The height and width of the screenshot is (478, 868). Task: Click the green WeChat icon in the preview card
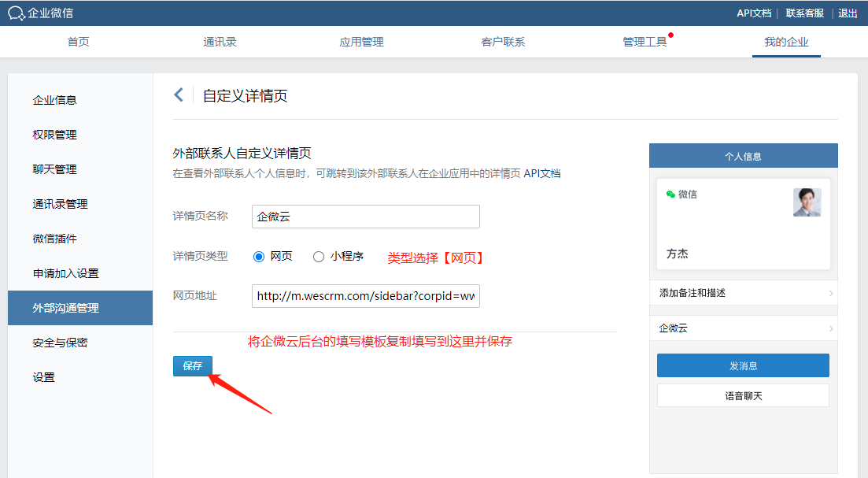[x=670, y=194]
